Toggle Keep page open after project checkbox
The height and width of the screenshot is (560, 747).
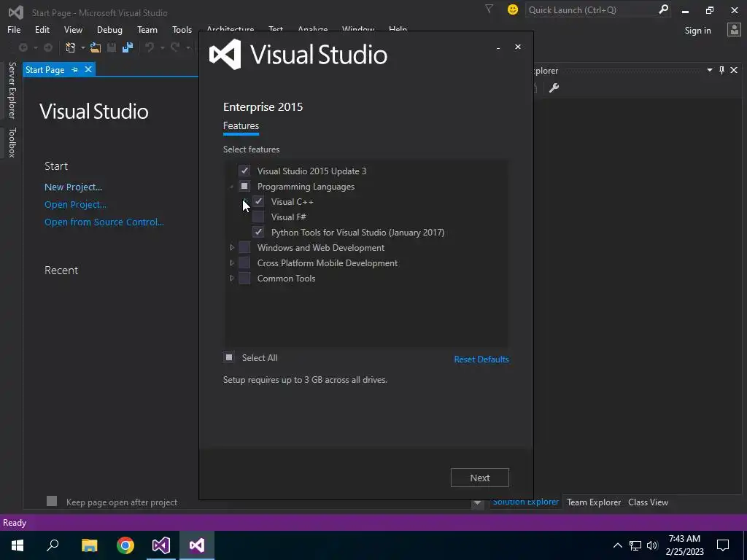(52, 501)
